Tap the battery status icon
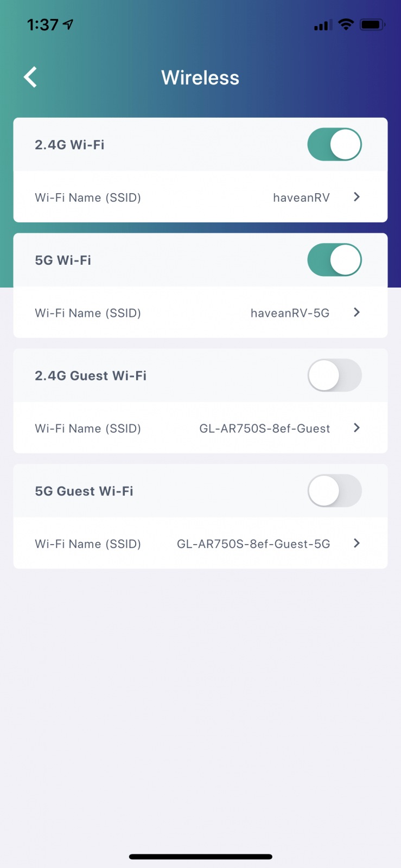The width and height of the screenshot is (401, 868). 372,24
